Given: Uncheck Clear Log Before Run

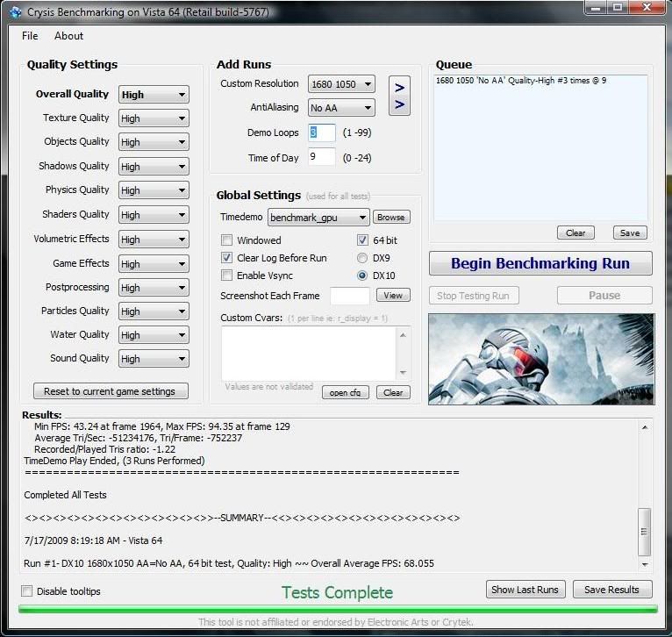Looking at the screenshot, I should coord(227,258).
